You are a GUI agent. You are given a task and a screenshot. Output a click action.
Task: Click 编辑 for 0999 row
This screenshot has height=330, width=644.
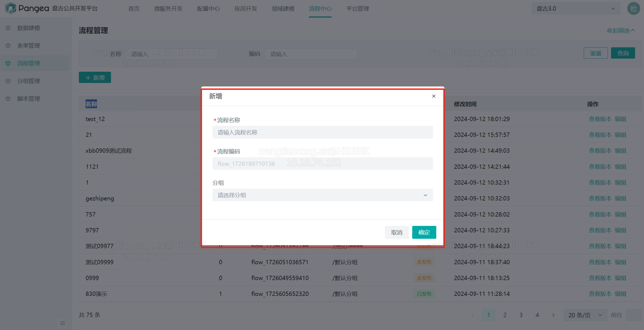620,278
